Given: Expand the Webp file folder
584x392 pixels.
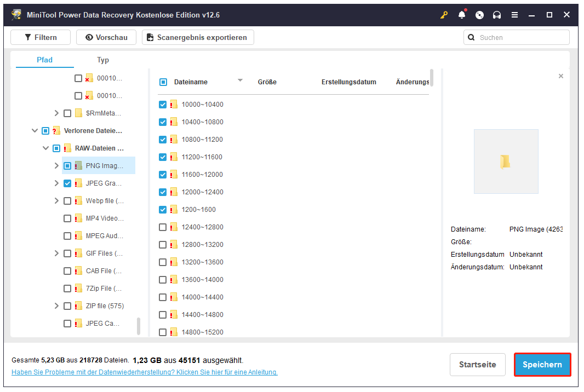Looking at the screenshot, I should click(56, 200).
